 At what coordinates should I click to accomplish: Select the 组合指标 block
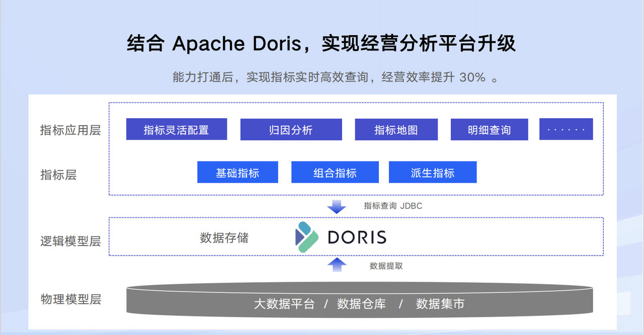335,172
